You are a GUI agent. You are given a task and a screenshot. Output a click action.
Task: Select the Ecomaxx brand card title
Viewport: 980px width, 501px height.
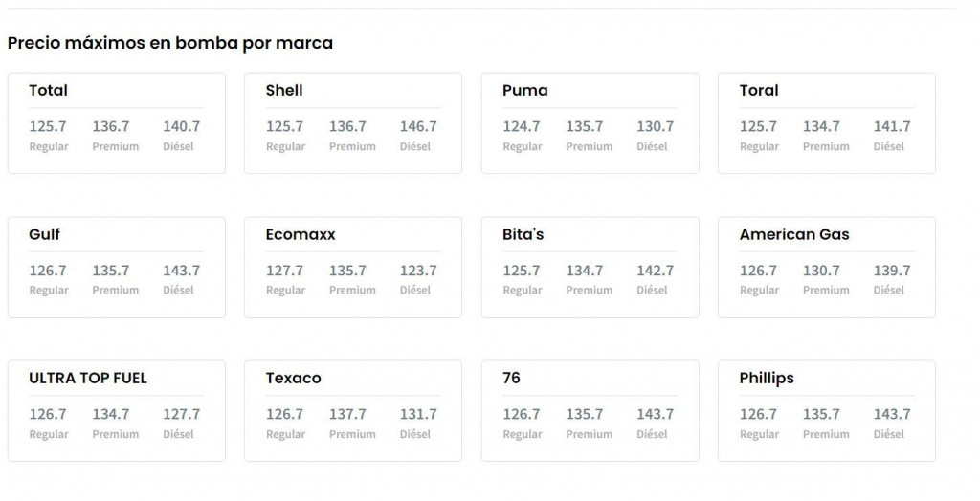tap(301, 234)
